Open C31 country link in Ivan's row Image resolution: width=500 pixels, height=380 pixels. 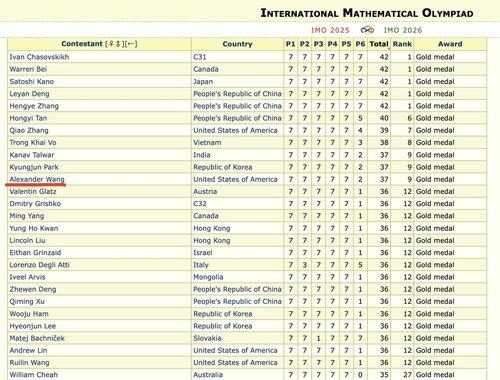[200, 57]
